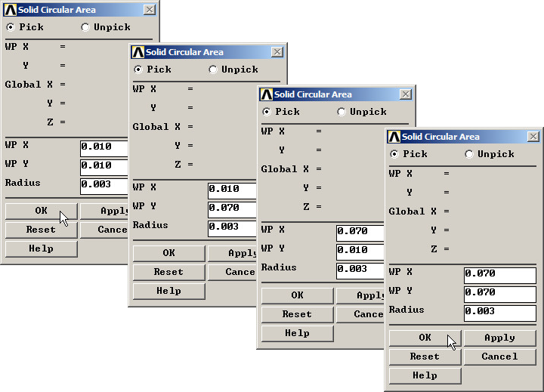This screenshot has width=544, height=392.
Task: Open Help from the second dialog from back
Action: click(168, 291)
